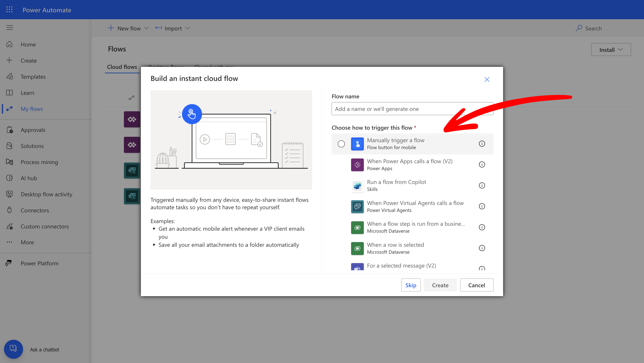Screen dimensions: 644x363
Task: Go to Templates in the sidebar
Action: 33,77
